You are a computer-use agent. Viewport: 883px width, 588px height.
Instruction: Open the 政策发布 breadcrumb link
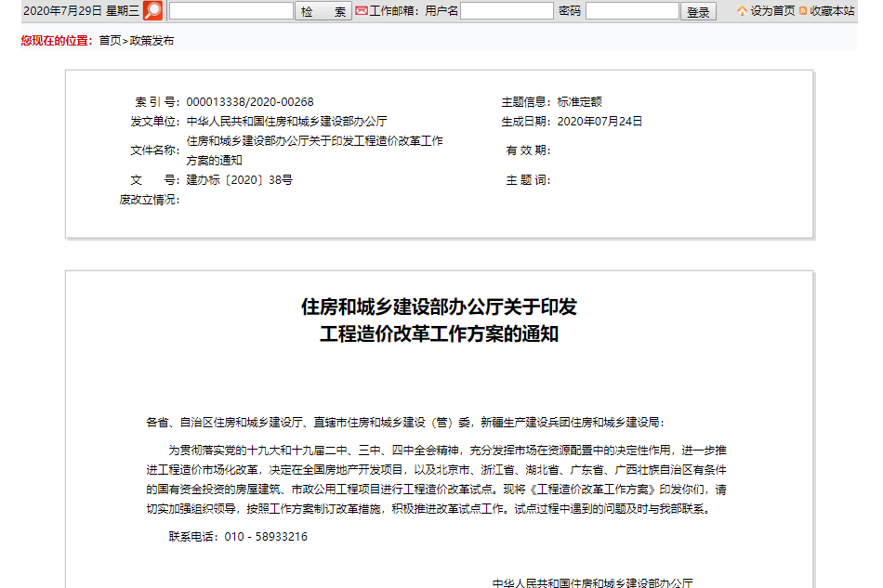[x=149, y=40]
